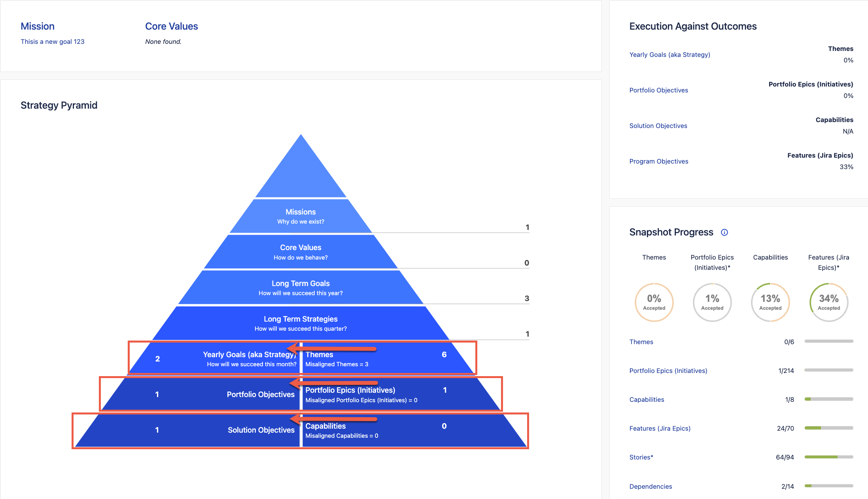Image resolution: width=868 pixels, height=499 pixels.
Task: Click the Themes 0% Accepted circle
Action: (x=654, y=302)
